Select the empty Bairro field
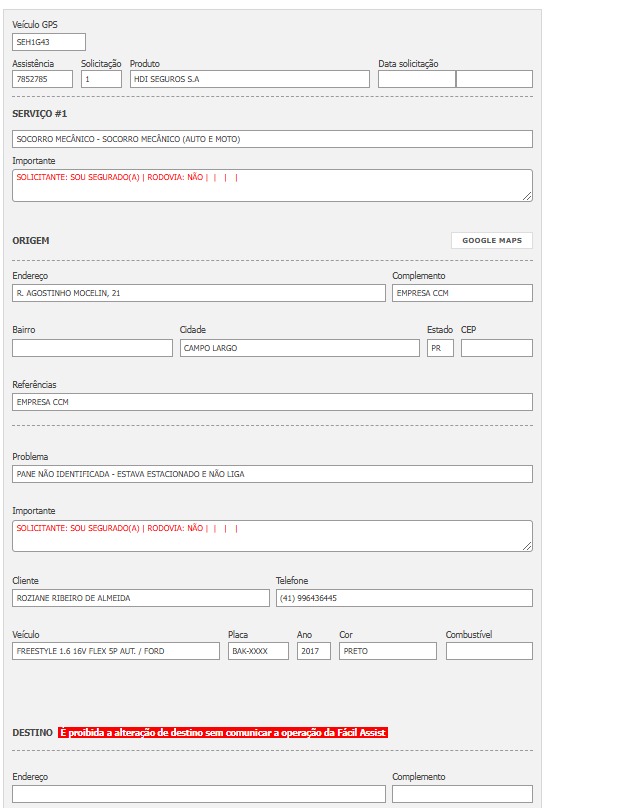The height and width of the screenshot is (808, 630). 92,348
